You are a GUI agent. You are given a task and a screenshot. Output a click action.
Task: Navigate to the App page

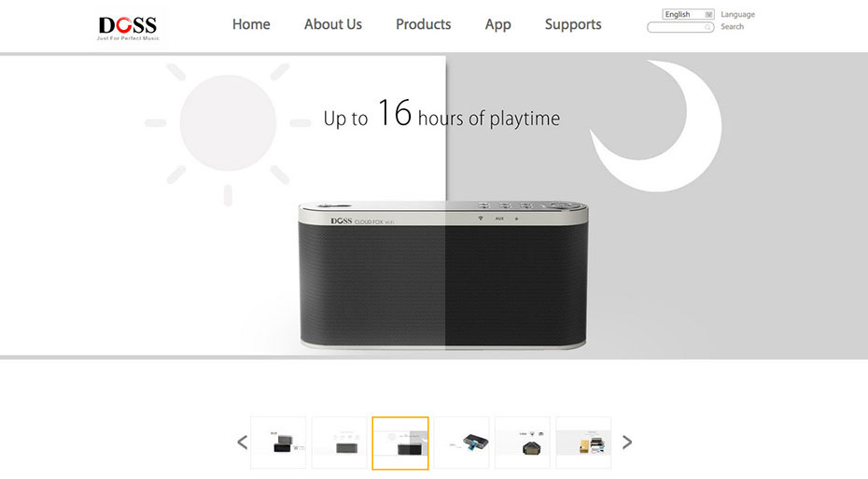coord(497,25)
